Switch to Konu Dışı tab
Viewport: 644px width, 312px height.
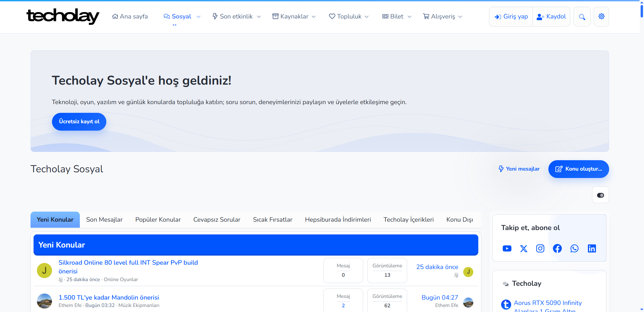460,220
